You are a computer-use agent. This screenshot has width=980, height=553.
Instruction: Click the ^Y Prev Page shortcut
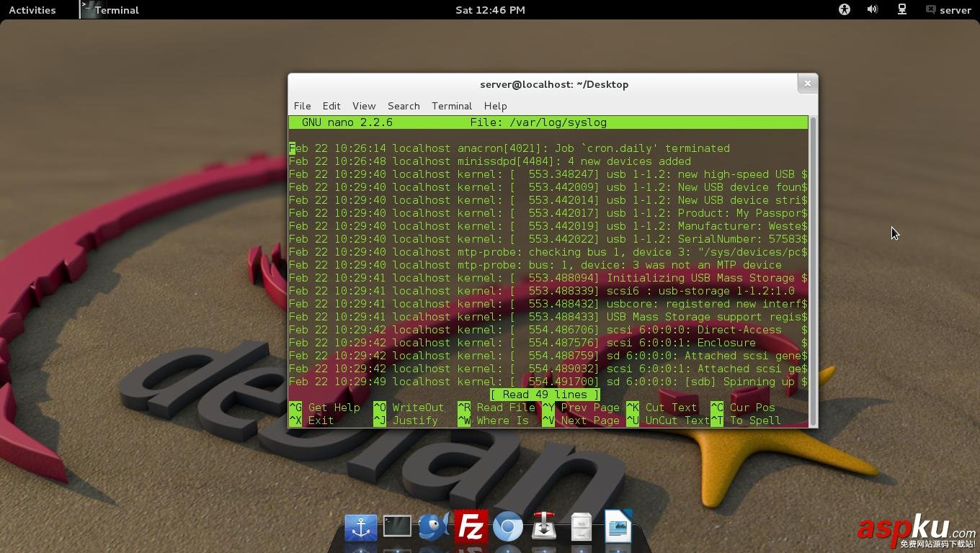click(581, 408)
